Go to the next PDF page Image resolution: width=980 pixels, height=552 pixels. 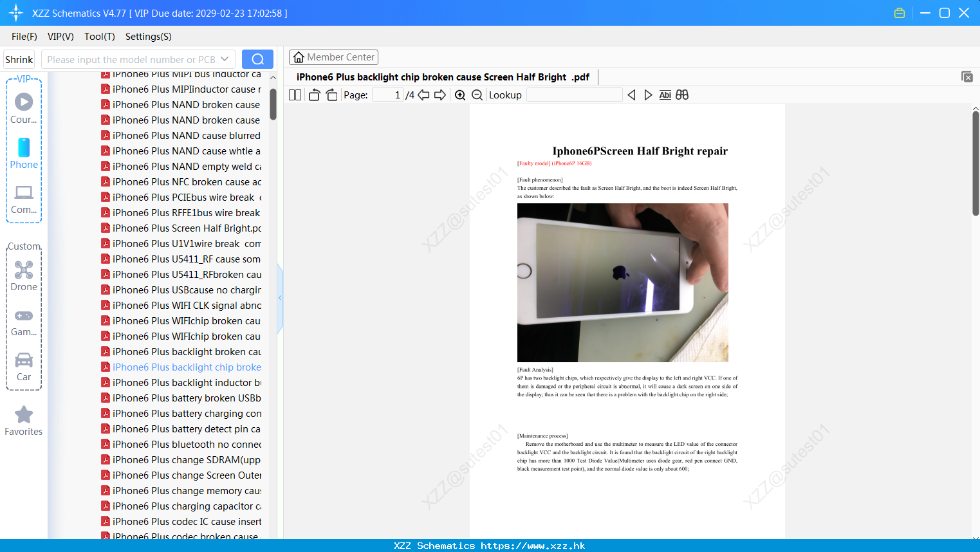click(x=440, y=95)
